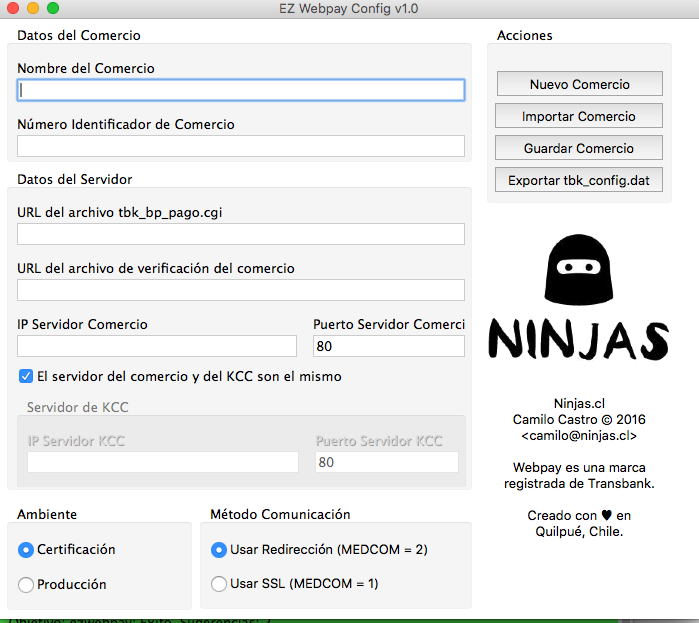Minimize window with yellow button

point(33,8)
